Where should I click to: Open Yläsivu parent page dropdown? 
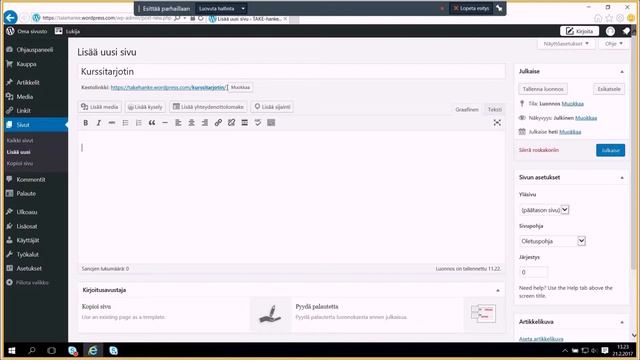point(544,210)
